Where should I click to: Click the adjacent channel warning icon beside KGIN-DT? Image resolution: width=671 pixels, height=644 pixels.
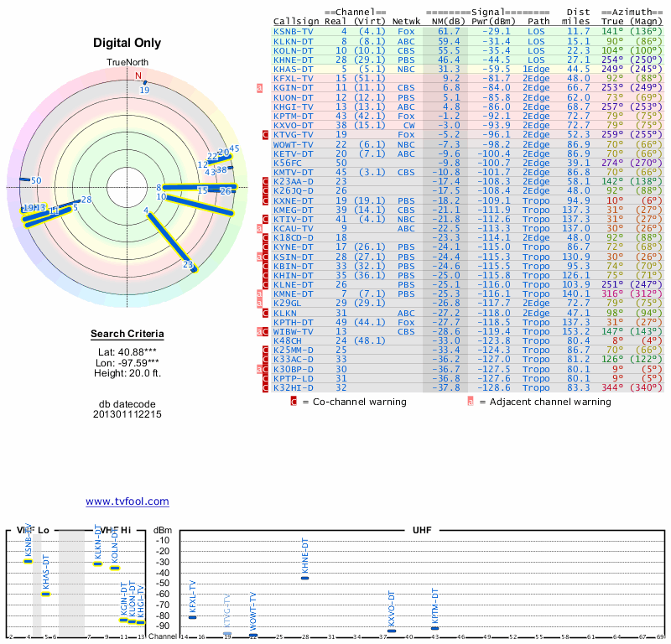pos(260,87)
